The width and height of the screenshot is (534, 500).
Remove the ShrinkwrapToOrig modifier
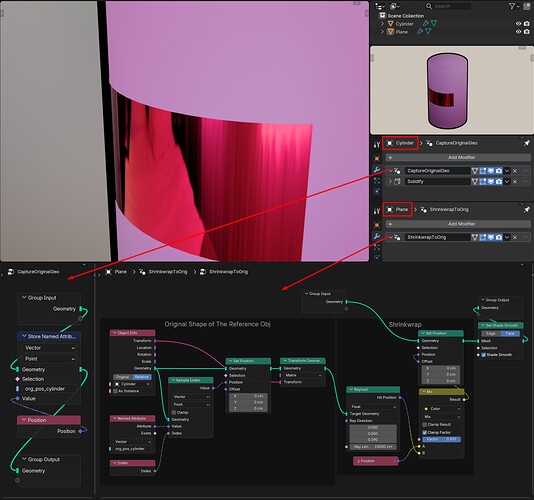click(515, 237)
